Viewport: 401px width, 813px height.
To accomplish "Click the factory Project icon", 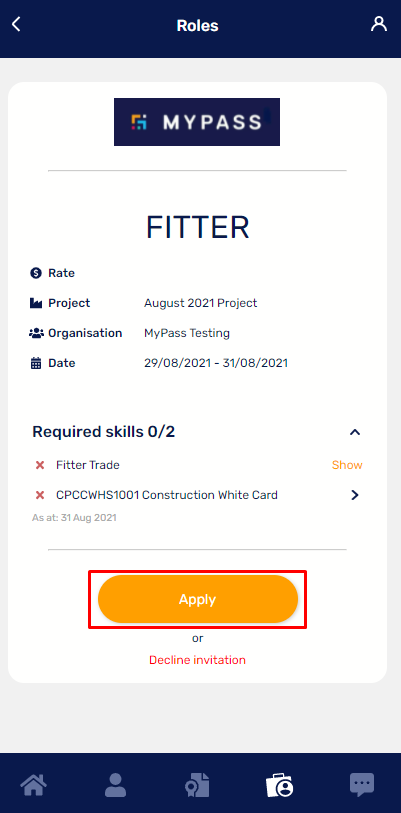I will point(35,303).
